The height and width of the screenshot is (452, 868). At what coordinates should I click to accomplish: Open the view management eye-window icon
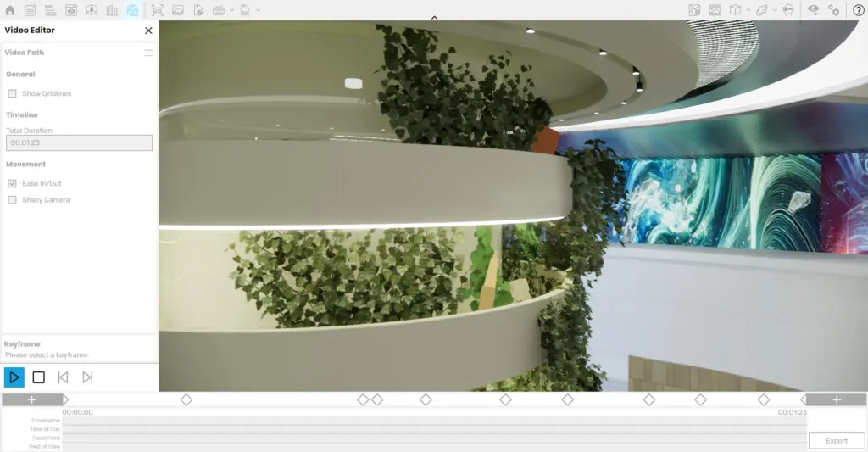71,10
